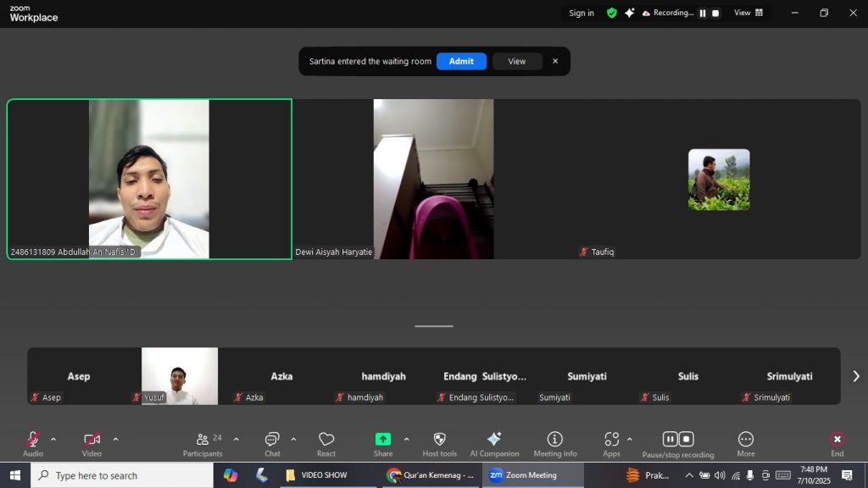Image resolution: width=868 pixels, height=488 pixels.
Task: Open the Apps icon
Action: [x=611, y=439]
